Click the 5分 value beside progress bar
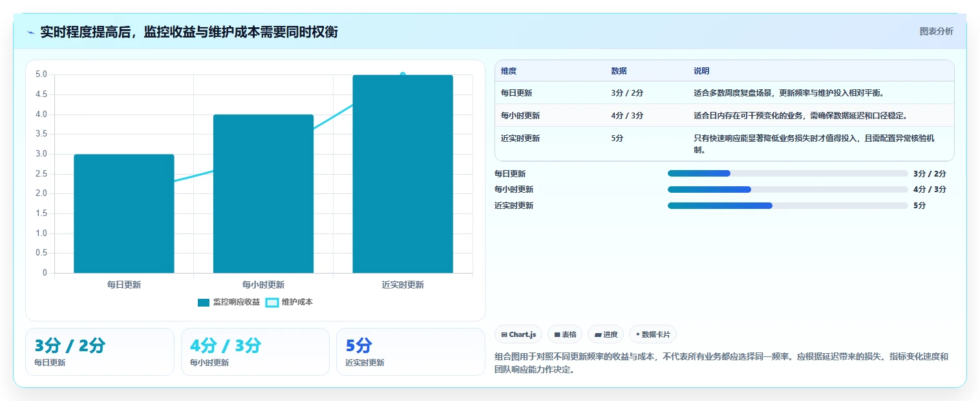The width and height of the screenshot is (980, 401). coord(919,206)
